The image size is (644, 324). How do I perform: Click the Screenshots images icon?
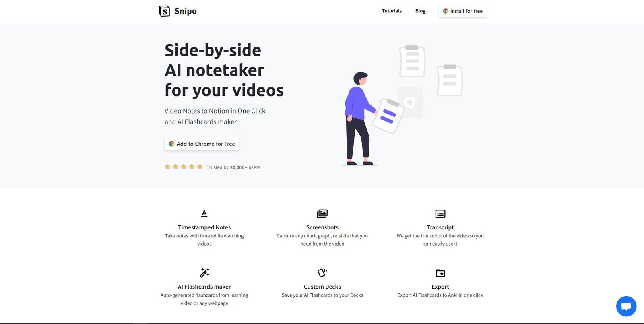pyautogui.click(x=322, y=213)
